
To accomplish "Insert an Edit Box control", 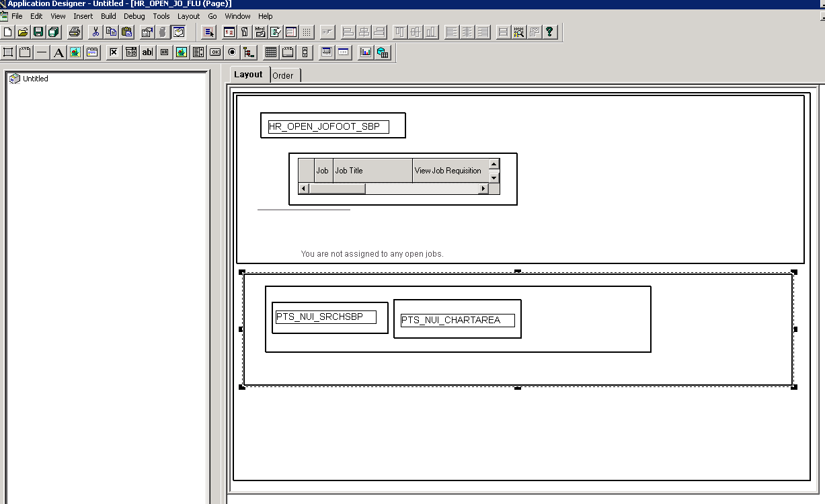I will (x=147, y=52).
